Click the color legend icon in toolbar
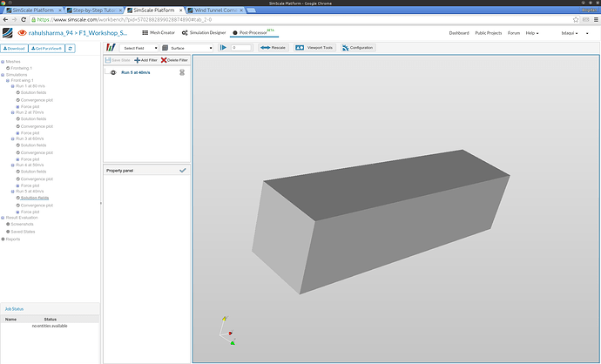This screenshot has width=601, height=364. pyautogui.click(x=111, y=48)
